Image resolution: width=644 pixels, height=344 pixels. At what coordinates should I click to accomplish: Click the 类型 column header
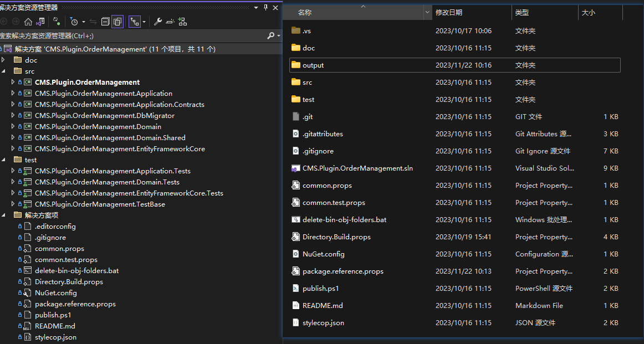(x=522, y=12)
